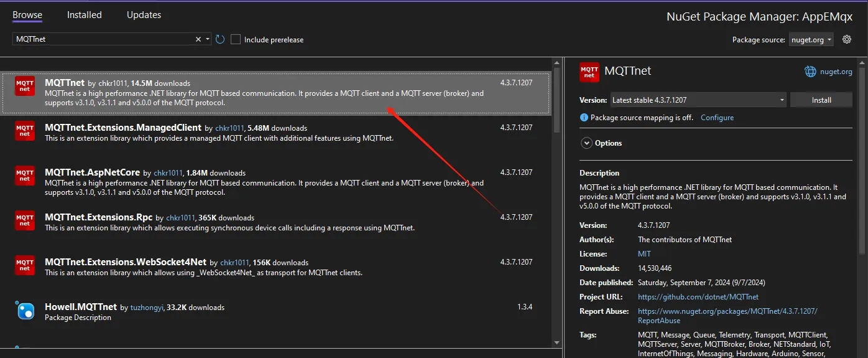Image resolution: width=868 pixels, height=358 pixels.
Task: Switch to the Updates tab
Action: (142, 14)
